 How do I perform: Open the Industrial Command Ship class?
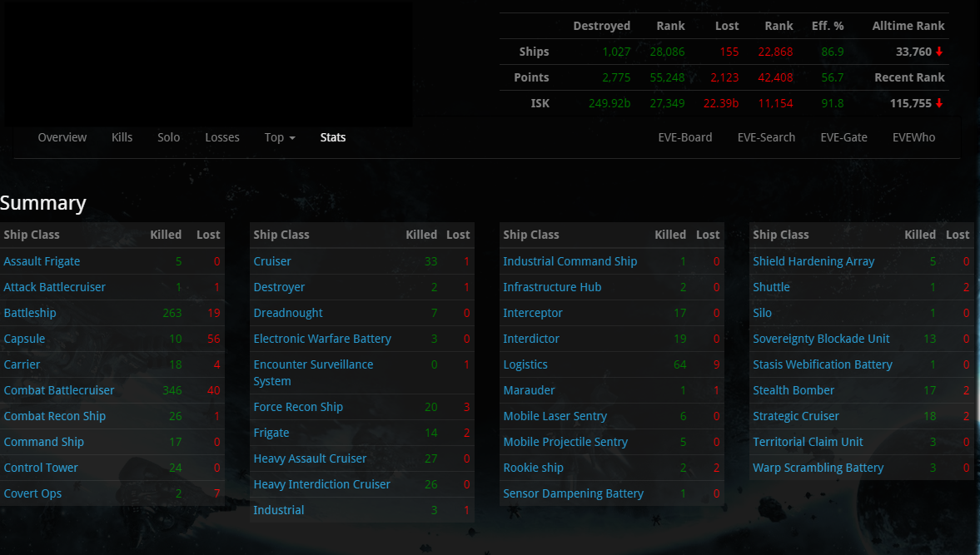[570, 261]
